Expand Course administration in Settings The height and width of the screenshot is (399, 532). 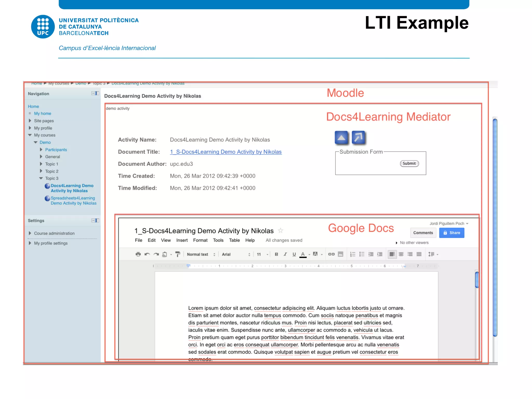30,233
